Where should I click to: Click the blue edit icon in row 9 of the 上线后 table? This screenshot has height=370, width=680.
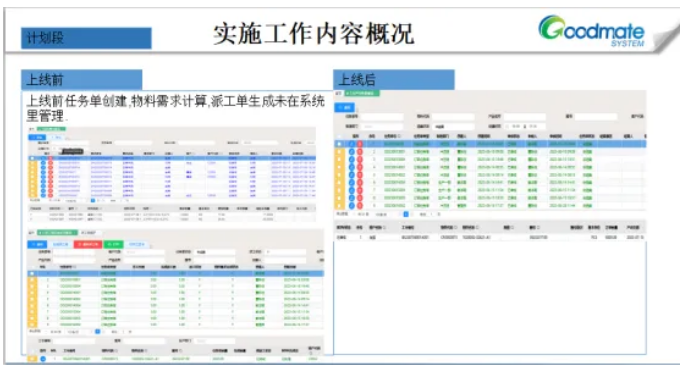352,206
